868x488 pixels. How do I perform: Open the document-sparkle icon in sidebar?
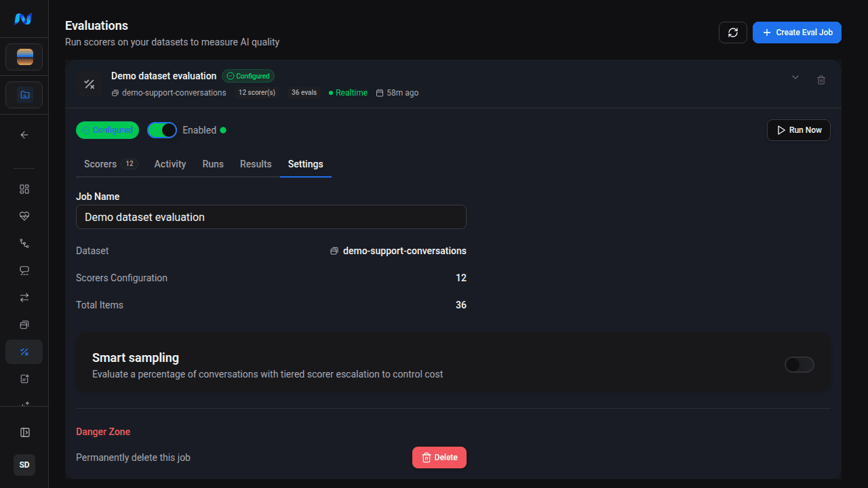(24, 379)
